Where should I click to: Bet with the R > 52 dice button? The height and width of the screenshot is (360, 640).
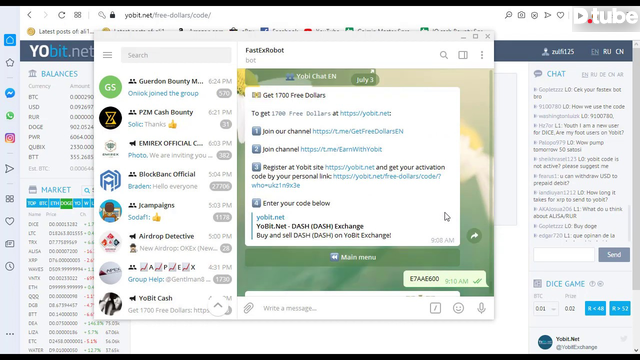click(x=620, y=309)
